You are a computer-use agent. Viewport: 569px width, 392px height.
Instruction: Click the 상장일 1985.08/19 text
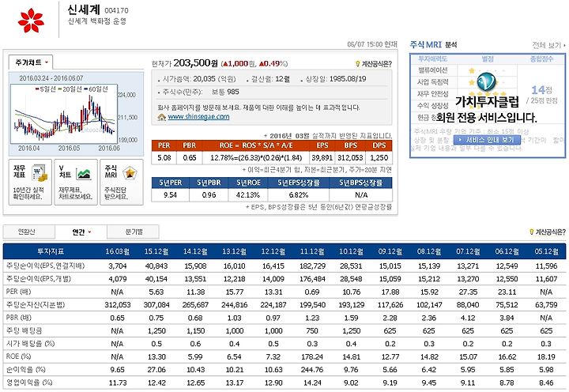(x=336, y=79)
